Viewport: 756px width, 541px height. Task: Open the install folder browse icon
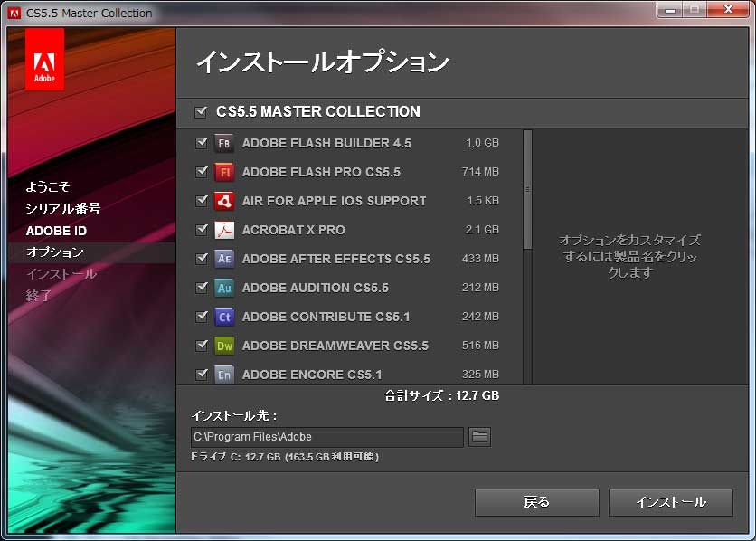point(479,437)
